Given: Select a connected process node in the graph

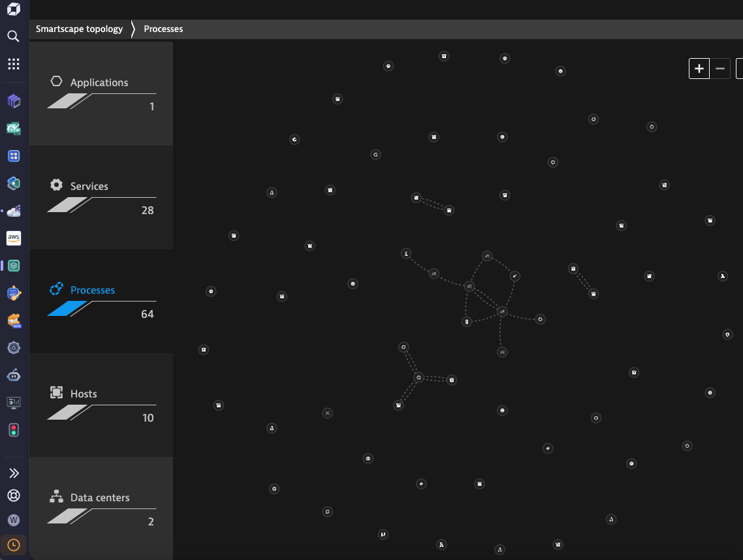Looking at the screenshot, I should (501, 311).
